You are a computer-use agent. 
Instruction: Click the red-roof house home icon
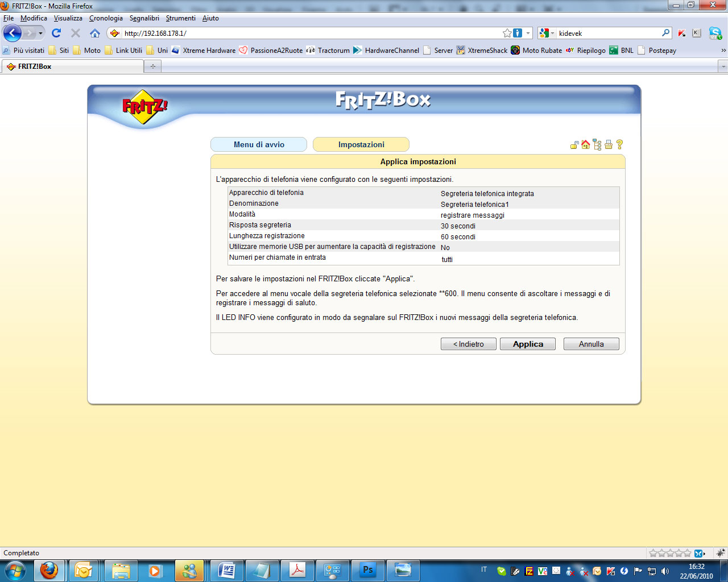pos(585,144)
